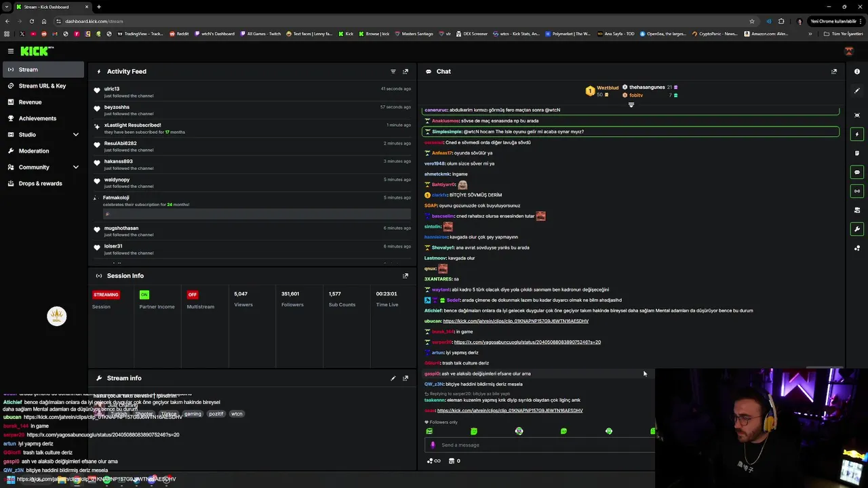The width and height of the screenshot is (868, 488).
Task: Click ulric13 in the Activity Feed
Action: [x=112, y=89]
